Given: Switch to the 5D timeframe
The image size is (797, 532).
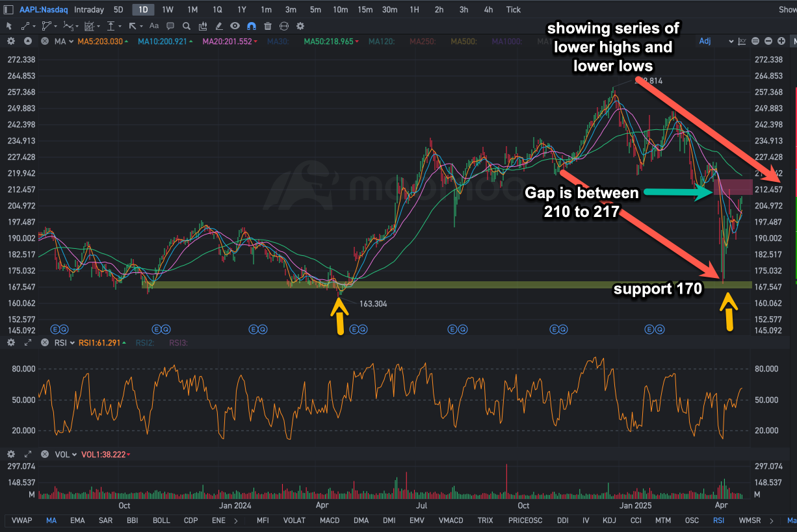Looking at the screenshot, I should pos(118,10).
